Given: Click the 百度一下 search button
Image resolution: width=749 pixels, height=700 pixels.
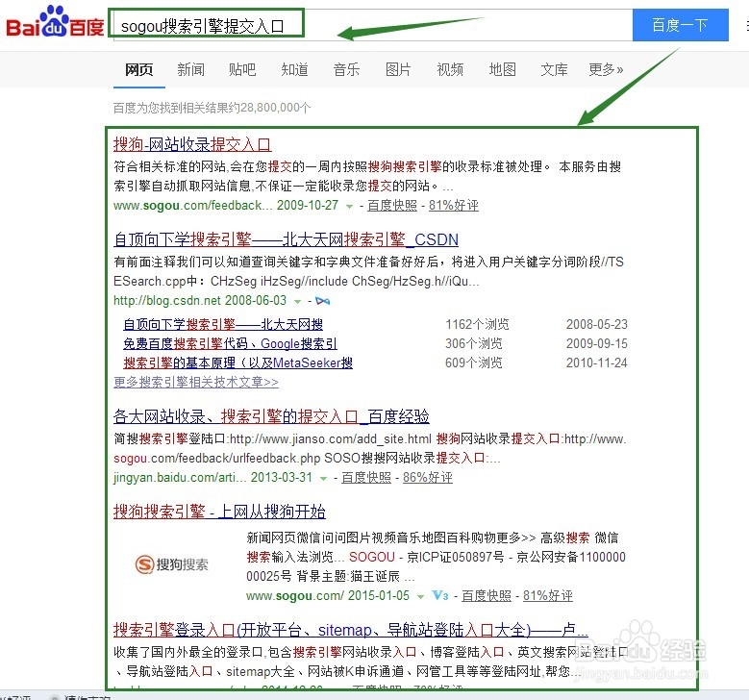Looking at the screenshot, I should (680, 25).
